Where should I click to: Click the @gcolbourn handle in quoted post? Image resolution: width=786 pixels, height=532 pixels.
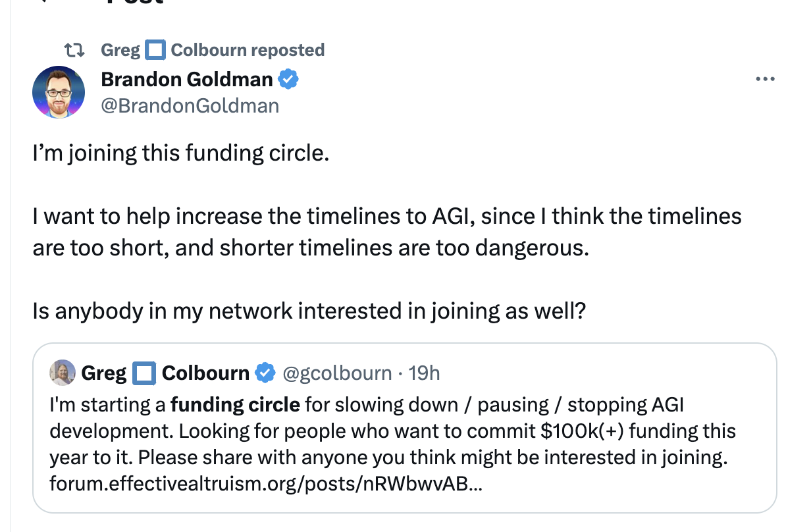[x=337, y=373]
